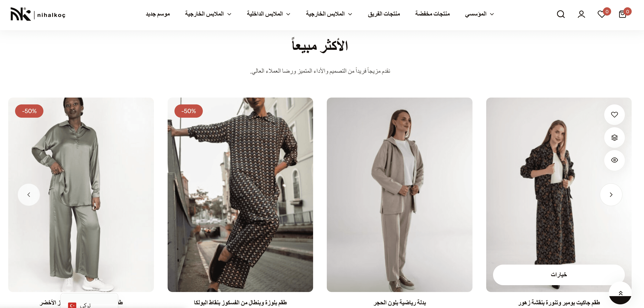Open the shopping bag cart icon
This screenshot has width=644, height=308.
[623, 14]
